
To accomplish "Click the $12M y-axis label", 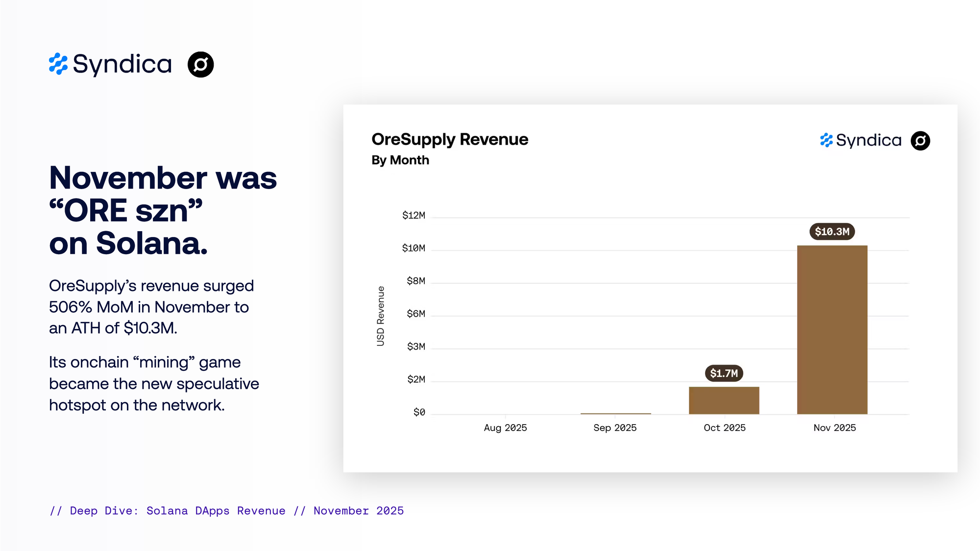I will coord(414,216).
